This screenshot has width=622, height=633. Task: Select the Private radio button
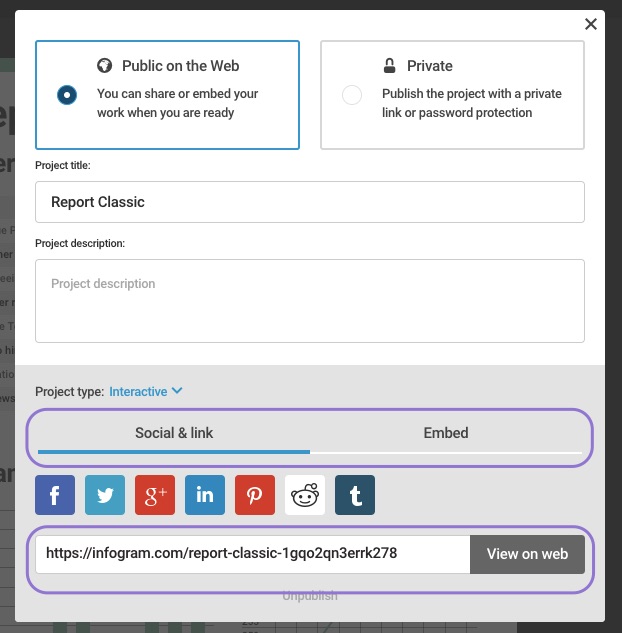pyautogui.click(x=352, y=95)
